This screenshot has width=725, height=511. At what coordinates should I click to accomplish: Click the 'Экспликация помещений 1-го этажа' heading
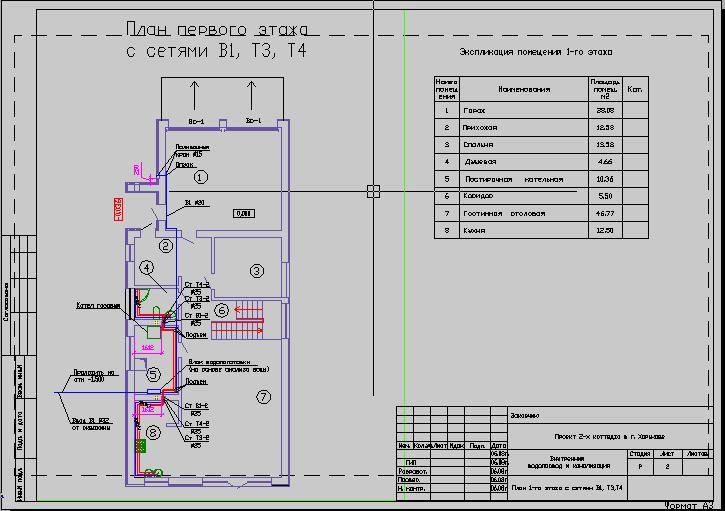click(535, 51)
